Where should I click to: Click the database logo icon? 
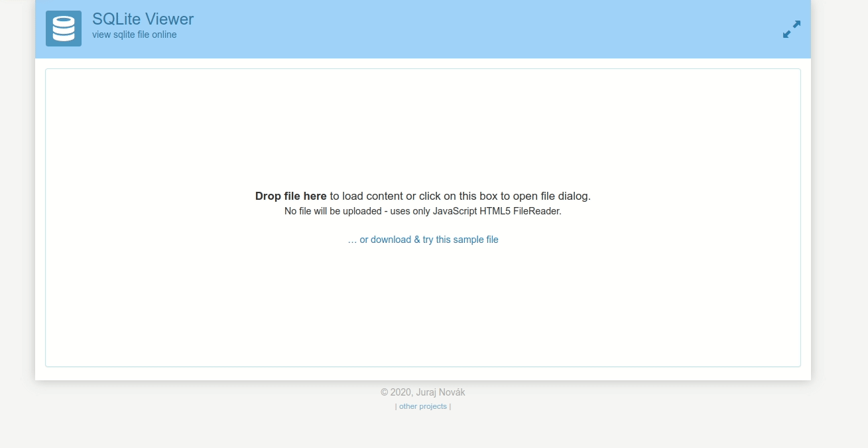(x=64, y=29)
